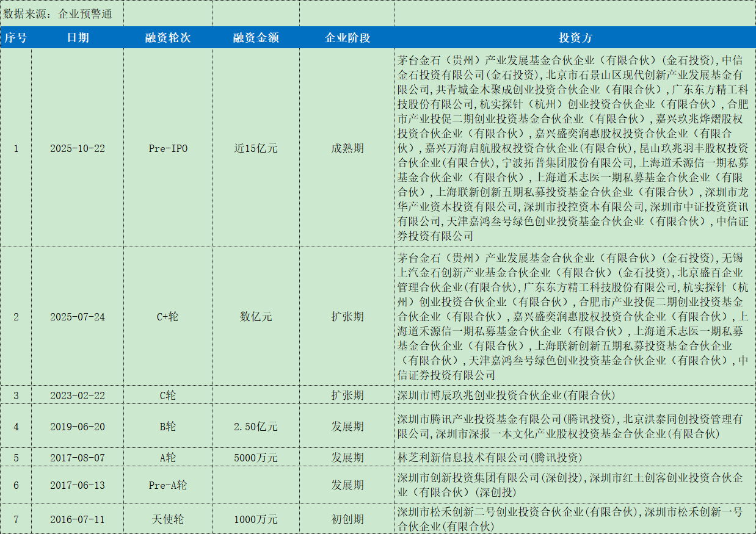This screenshot has width=756, height=534.
Task: Select the 融资轮次 header cell
Action: tap(168, 38)
